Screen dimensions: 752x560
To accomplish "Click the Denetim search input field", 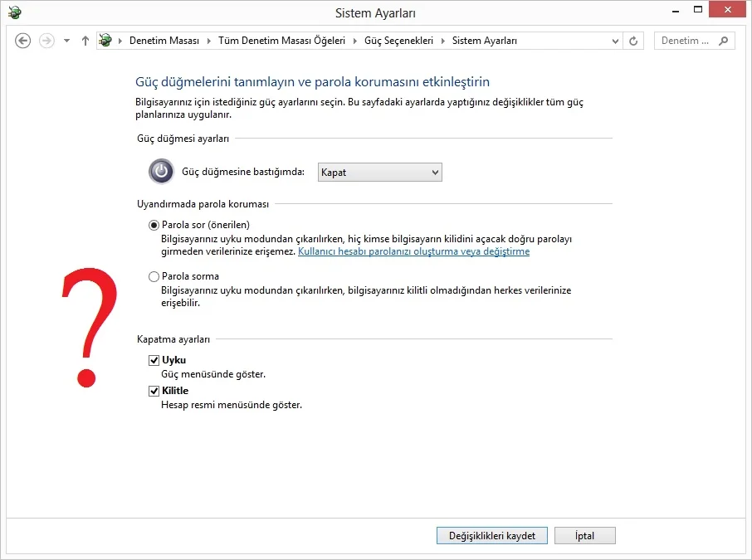I will 686,41.
